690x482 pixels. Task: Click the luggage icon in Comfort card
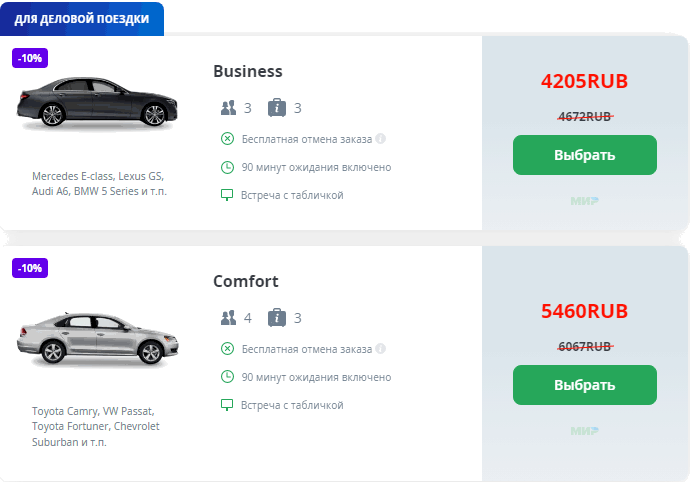pyautogui.click(x=277, y=318)
